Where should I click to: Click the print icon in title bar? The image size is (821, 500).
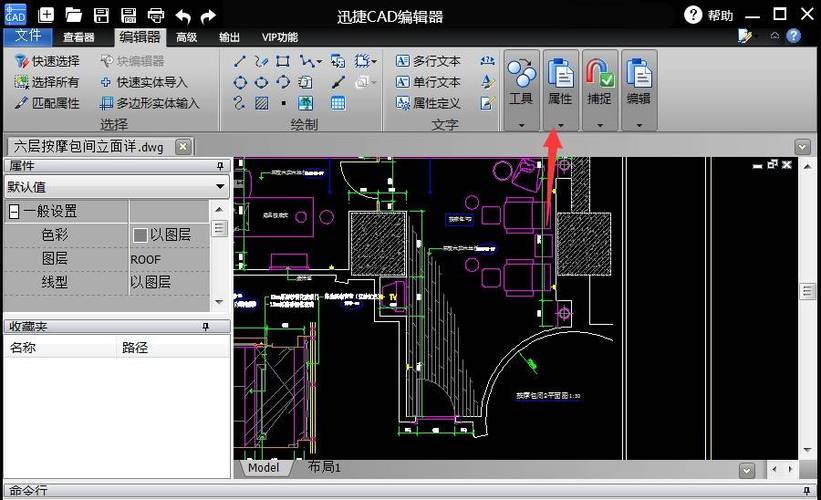pyautogui.click(x=156, y=15)
